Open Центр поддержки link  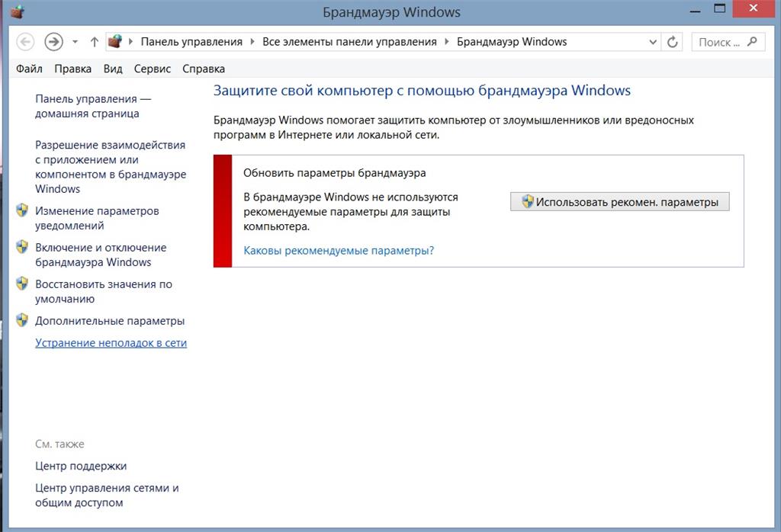81,466
